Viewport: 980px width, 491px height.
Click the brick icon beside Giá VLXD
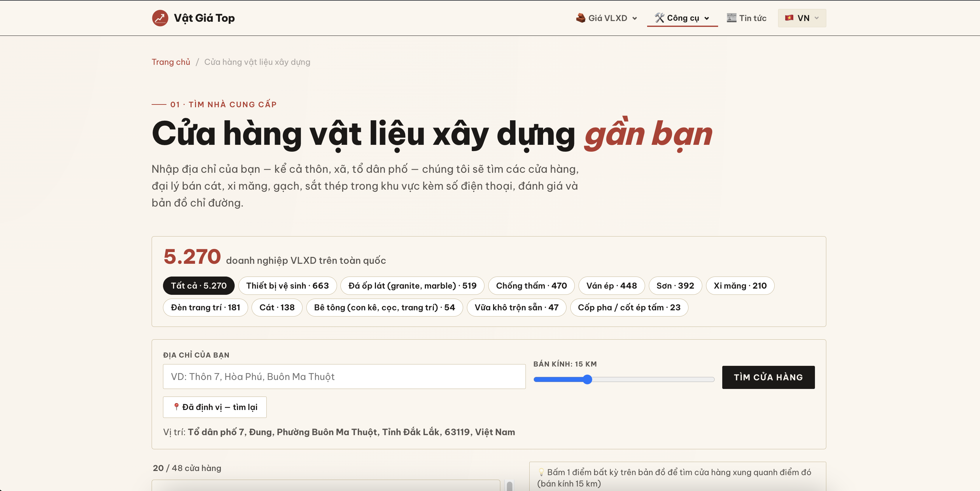[580, 18]
